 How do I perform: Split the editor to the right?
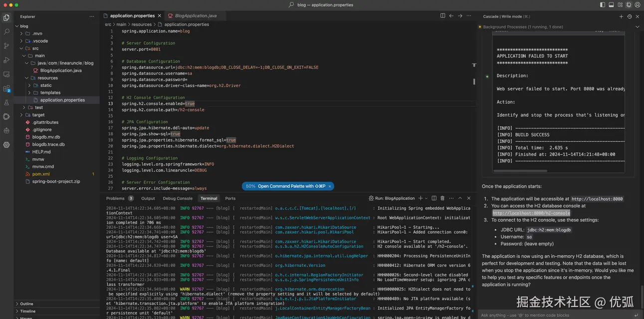tap(442, 16)
